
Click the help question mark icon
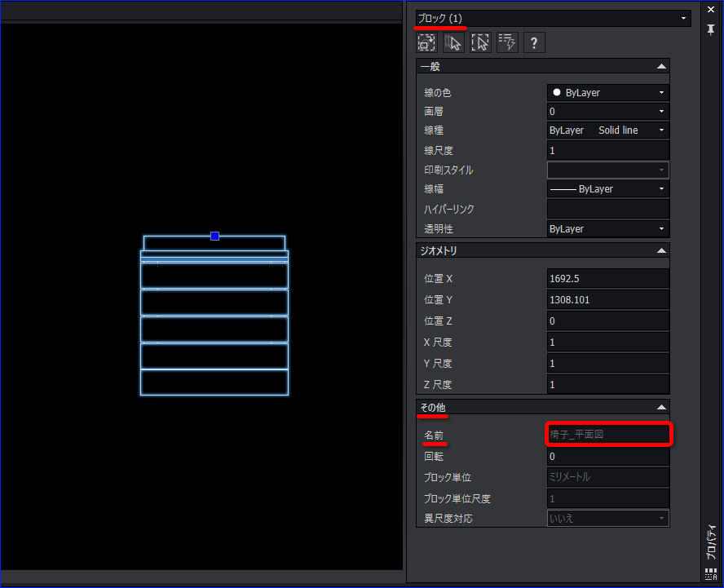pyautogui.click(x=534, y=42)
